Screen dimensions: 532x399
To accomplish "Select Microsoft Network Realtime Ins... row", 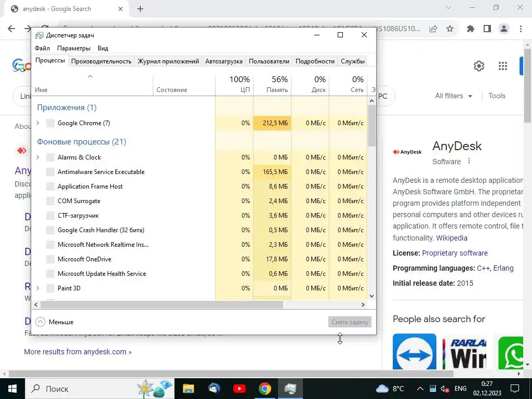I will pos(200,245).
